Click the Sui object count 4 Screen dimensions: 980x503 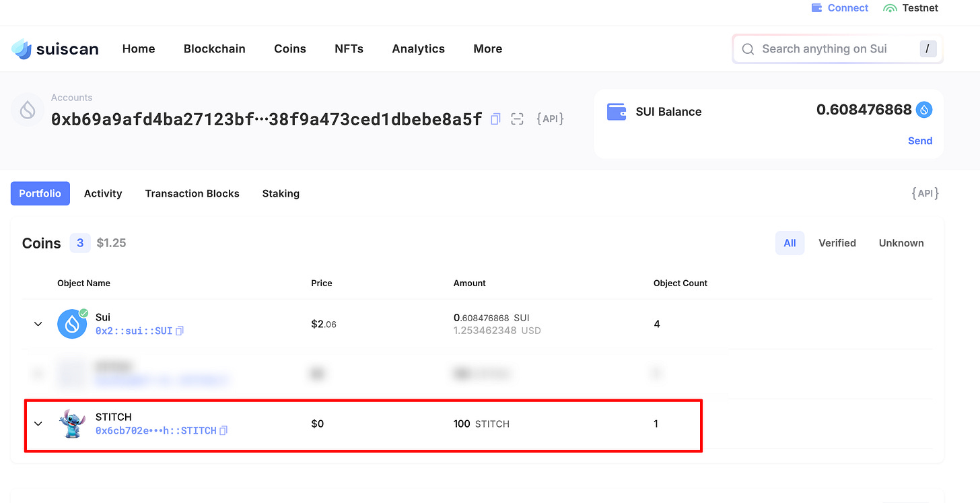click(657, 324)
